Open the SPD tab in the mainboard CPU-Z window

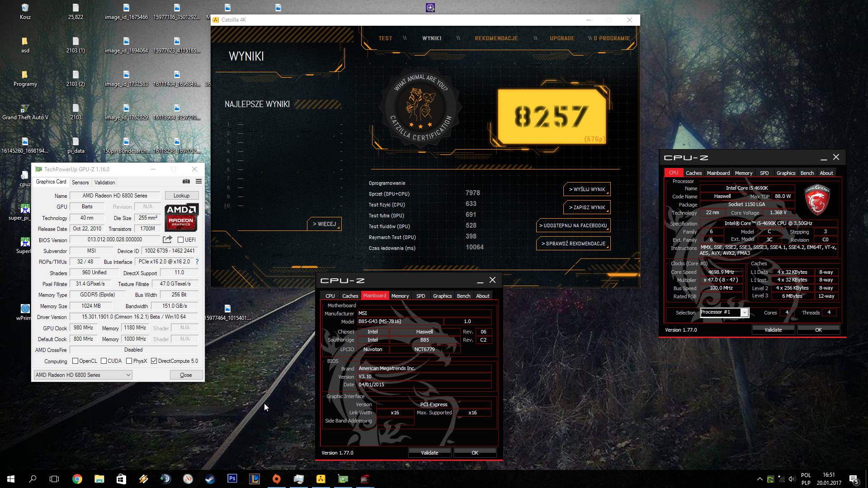420,296
